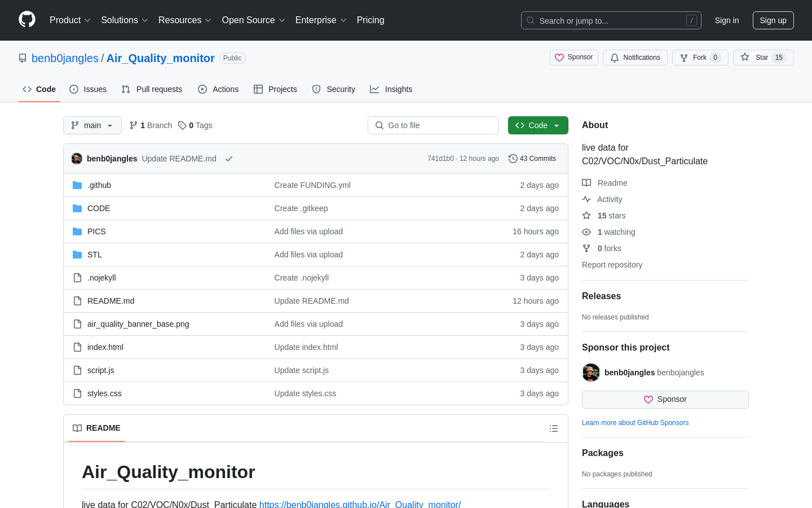Switch to the Insights tab
812x508 pixels.
coord(391,89)
